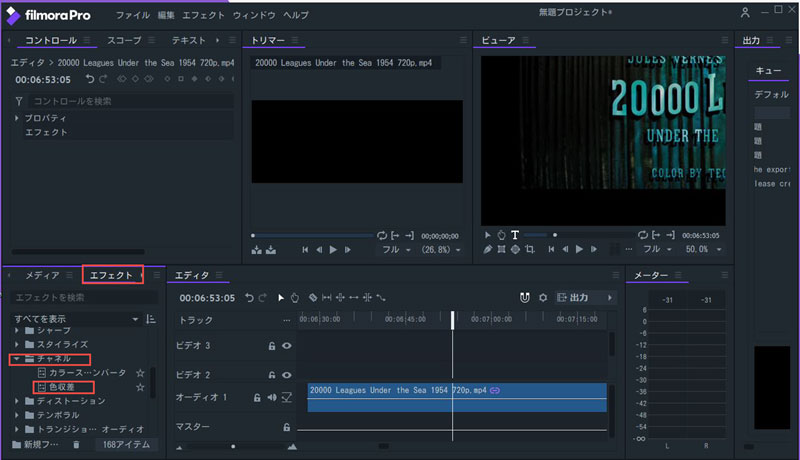The height and width of the screenshot is (460, 800).
Task: Favorite the 色収差 effect star
Action: coord(140,387)
